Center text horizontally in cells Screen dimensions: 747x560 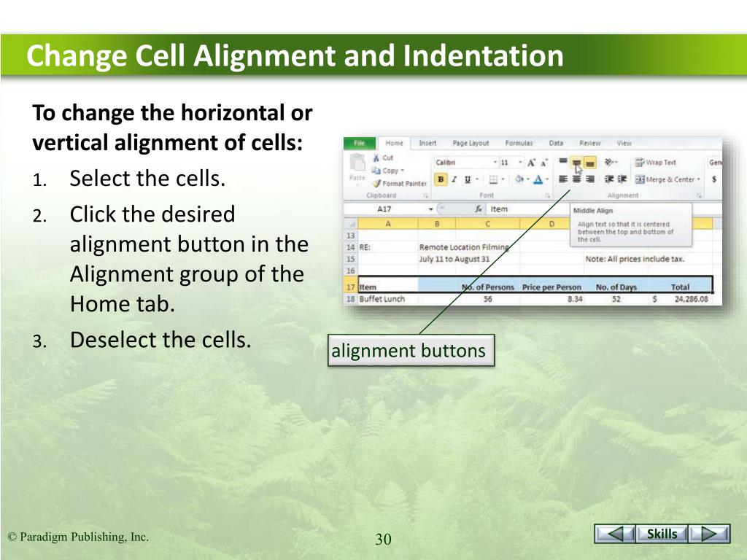coord(576,179)
